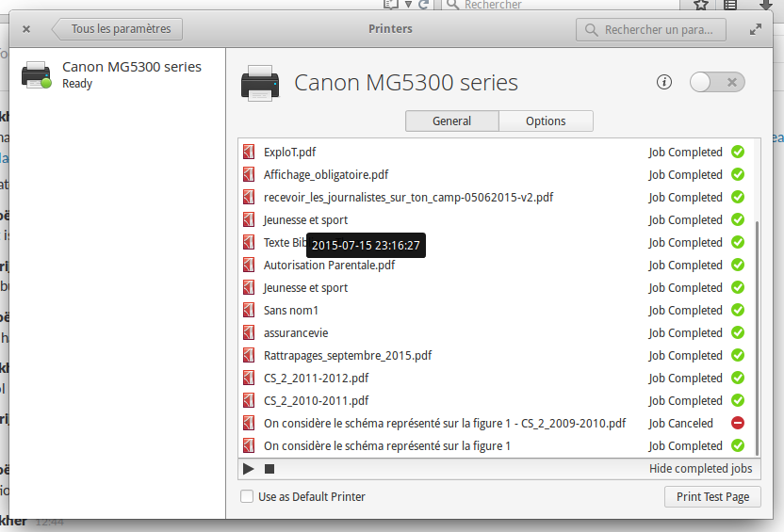Enable Use as Default Printer checkbox
The image size is (784, 532).
(x=247, y=496)
